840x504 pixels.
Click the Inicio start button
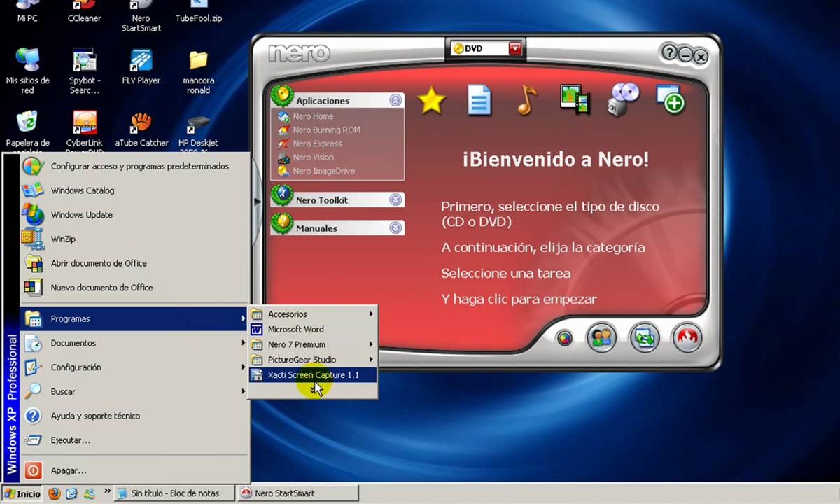pos(22,493)
